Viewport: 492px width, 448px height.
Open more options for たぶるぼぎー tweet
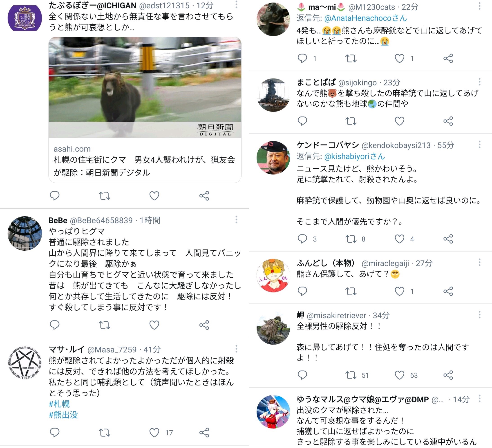point(236,4)
